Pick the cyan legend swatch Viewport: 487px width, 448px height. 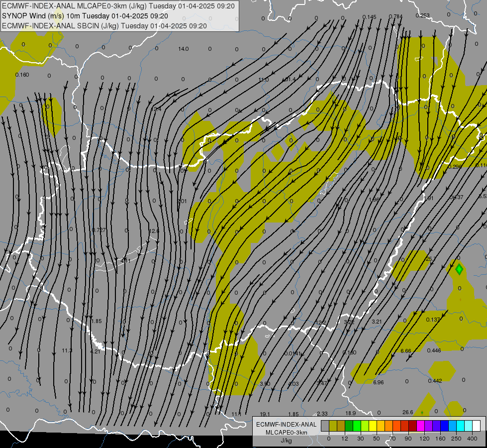coord(461,426)
